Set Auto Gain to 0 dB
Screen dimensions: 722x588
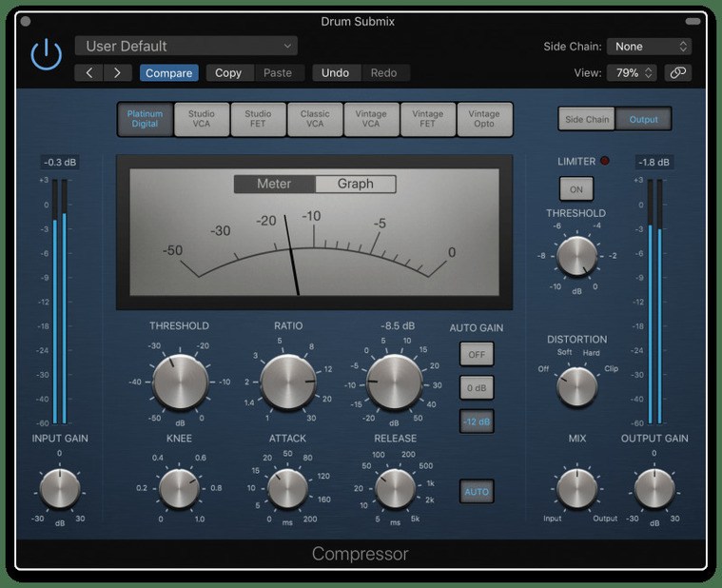click(477, 388)
